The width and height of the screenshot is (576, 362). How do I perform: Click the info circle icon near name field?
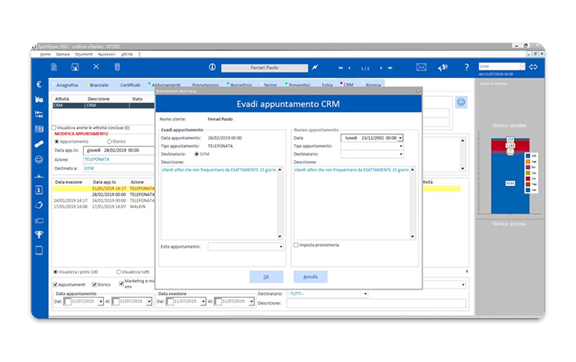pyautogui.click(x=212, y=67)
